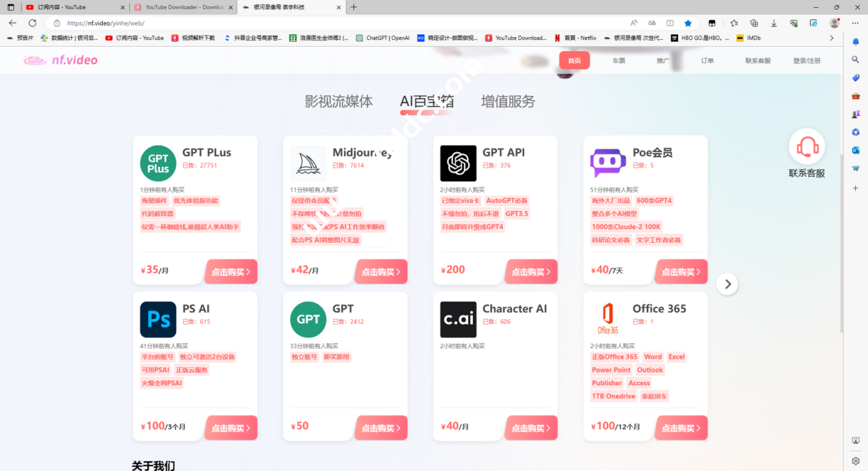Viewport: 868px width, 471px height.
Task: Open the Edge sidebar notifications bell
Action: point(855,42)
